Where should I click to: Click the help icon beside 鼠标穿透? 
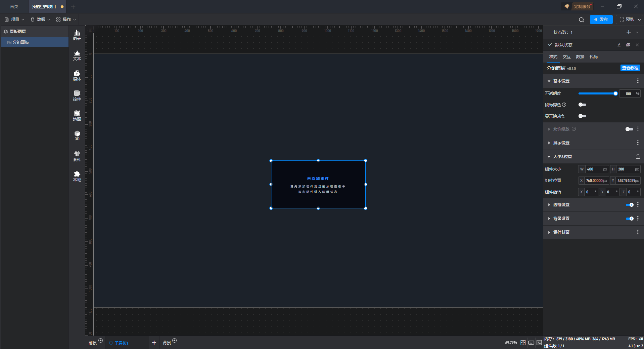(564, 105)
